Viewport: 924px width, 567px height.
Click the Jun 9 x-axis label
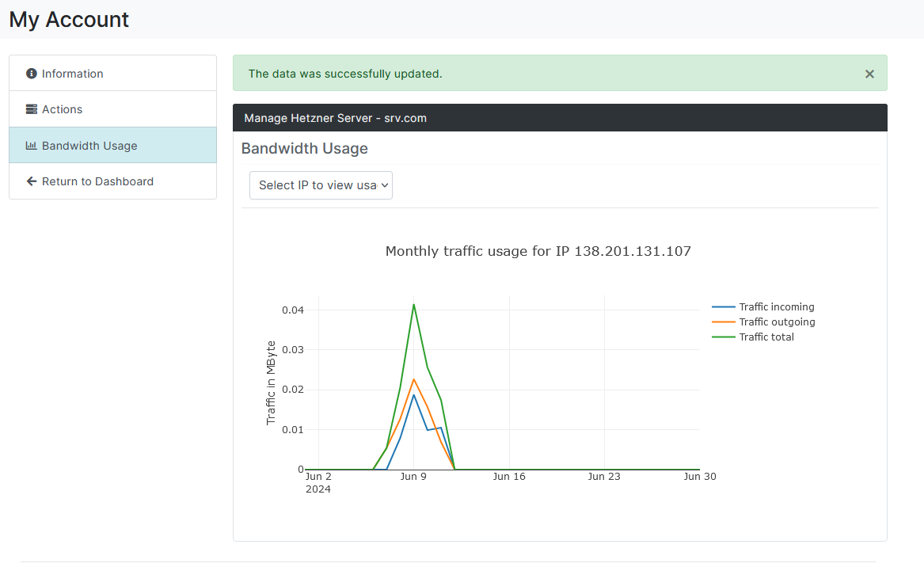click(413, 476)
